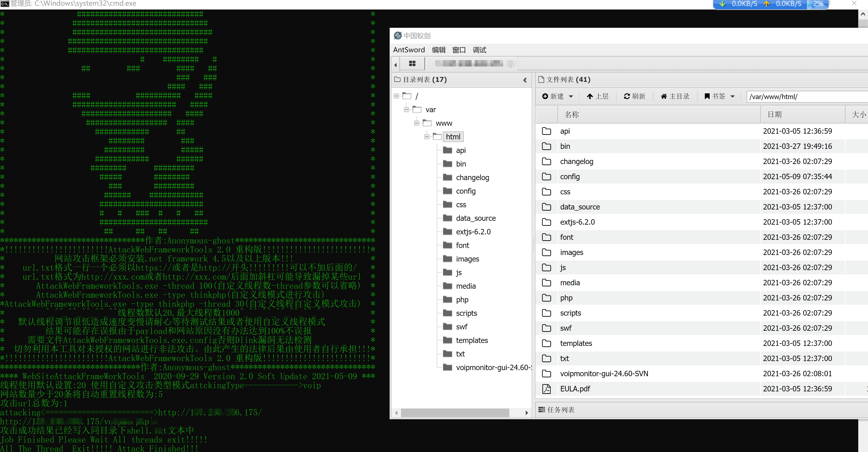Viewport: 868px width, 452px height.
Task: Collapse the var tree node
Action: pos(406,110)
